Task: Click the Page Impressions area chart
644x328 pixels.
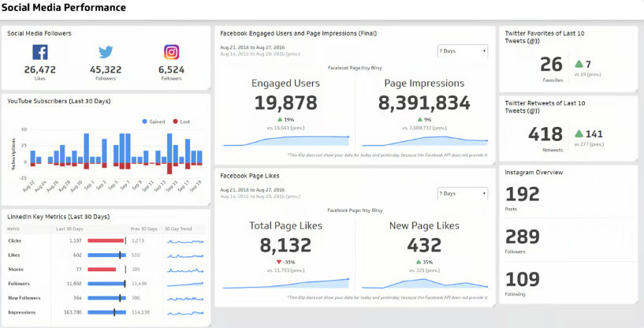Action: pyautogui.click(x=425, y=141)
